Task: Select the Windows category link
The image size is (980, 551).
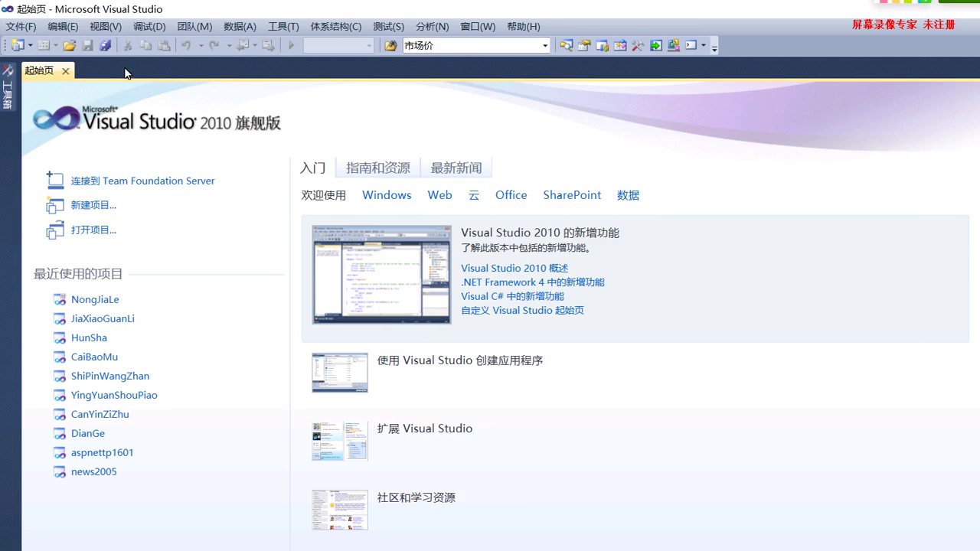Action: pyautogui.click(x=387, y=195)
